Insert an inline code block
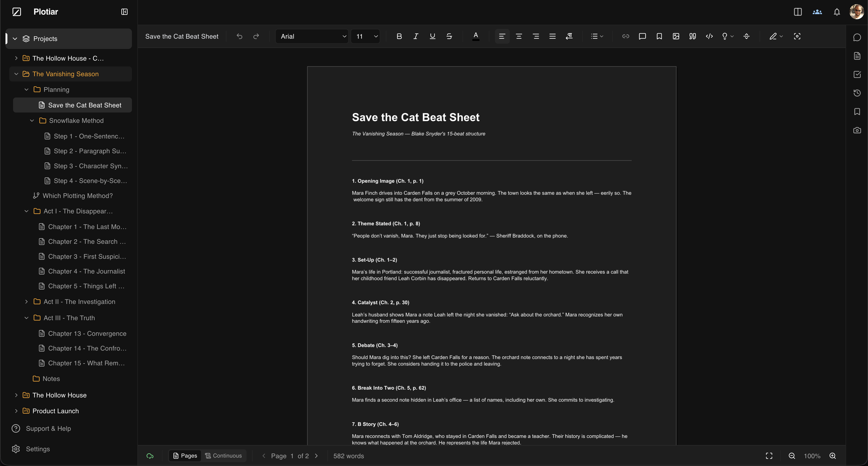 [709, 36]
